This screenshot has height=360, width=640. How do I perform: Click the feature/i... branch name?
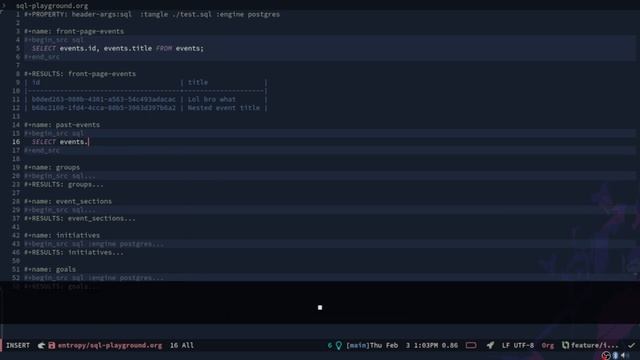point(594,345)
